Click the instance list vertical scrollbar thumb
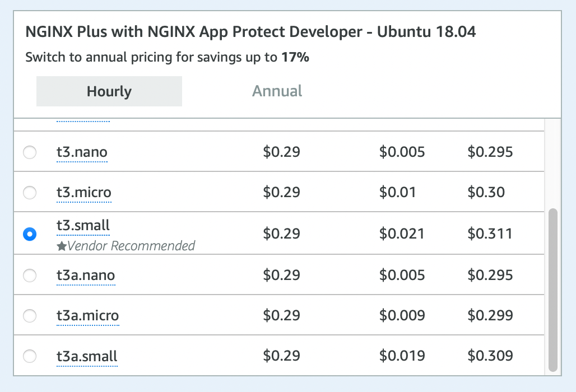The height and width of the screenshot is (392, 576). pyautogui.click(x=553, y=290)
